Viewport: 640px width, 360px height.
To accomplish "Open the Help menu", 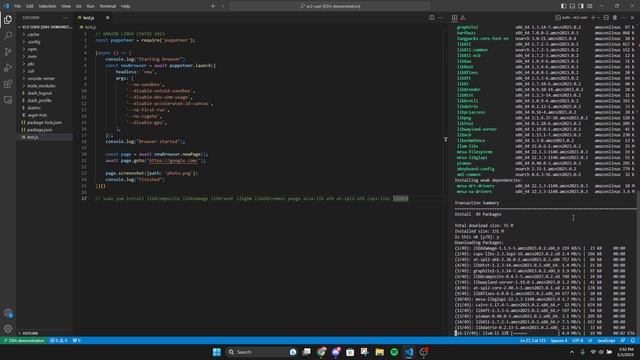I will (x=125, y=6).
